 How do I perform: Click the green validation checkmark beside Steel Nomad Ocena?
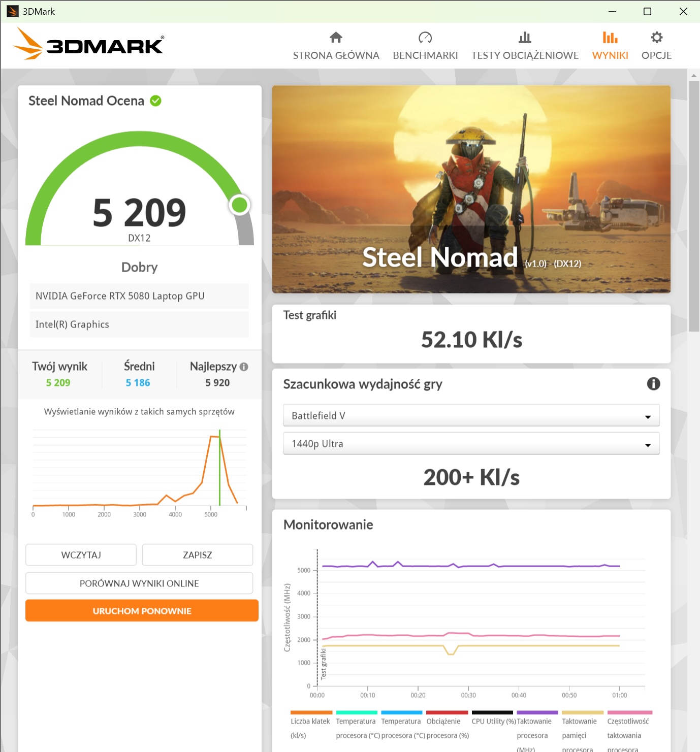click(x=156, y=101)
